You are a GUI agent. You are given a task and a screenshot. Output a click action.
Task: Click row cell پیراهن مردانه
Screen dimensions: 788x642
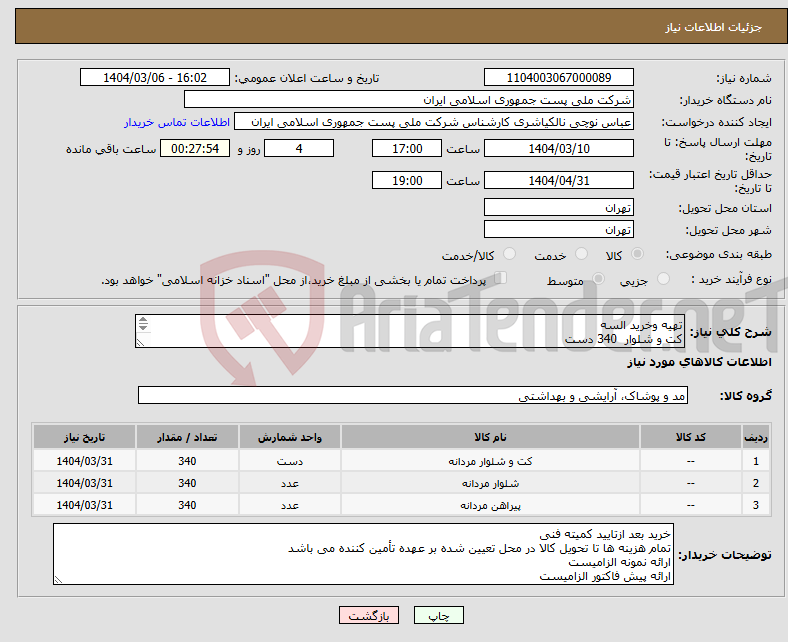tap(490, 505)
